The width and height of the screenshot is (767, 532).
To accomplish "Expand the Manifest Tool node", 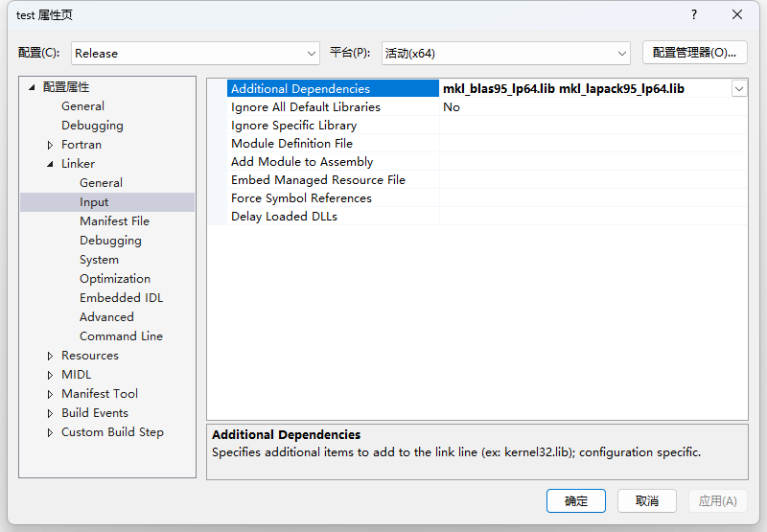I will (x=50, y=394).
